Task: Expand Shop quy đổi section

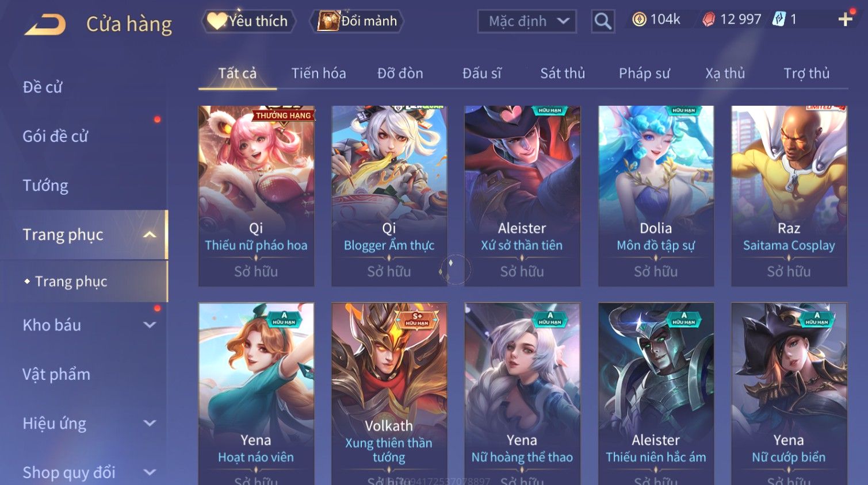Action: click(x=150, y=472)
